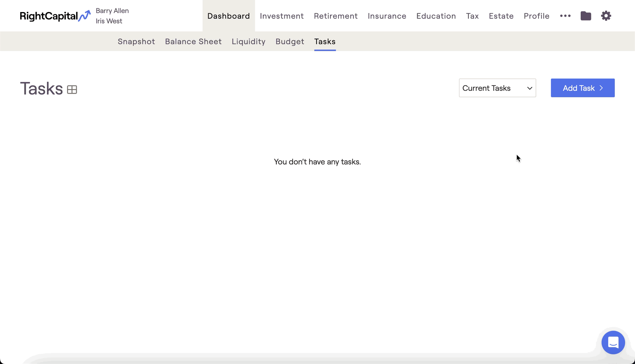
Task: Go to the Liquidity tab
Action: (x=248, y=42)
